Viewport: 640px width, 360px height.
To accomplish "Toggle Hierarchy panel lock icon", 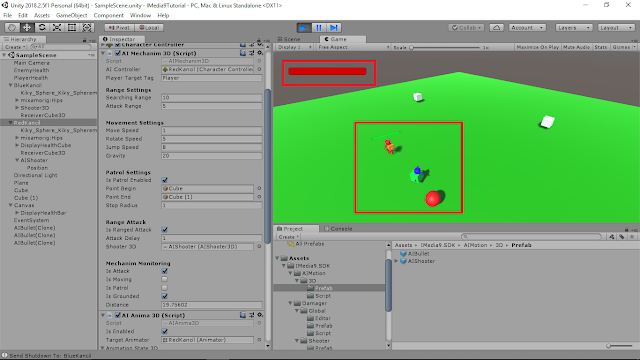I will click(x=84, y=40).
